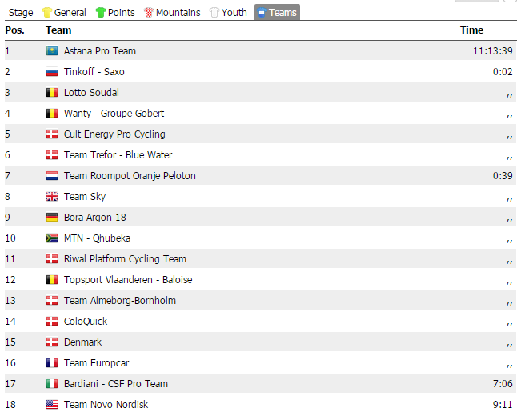
Task: Switch to the Stage tab
Action: [21, 13]
